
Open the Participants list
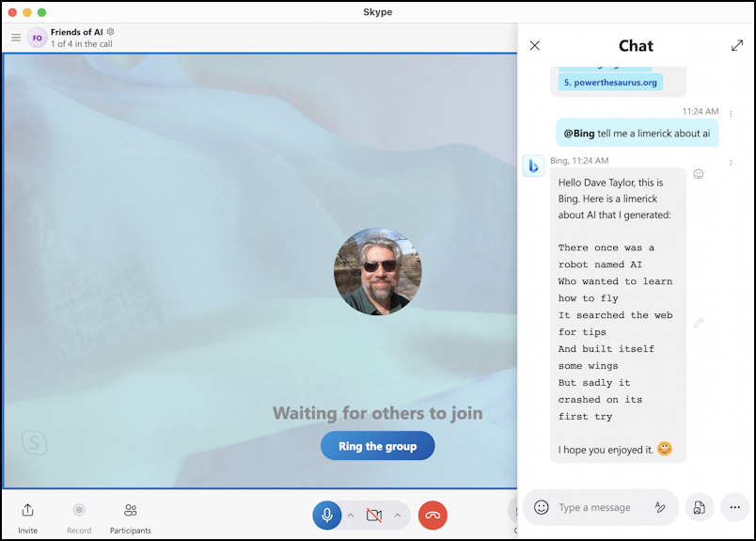(x=130, y=518)
